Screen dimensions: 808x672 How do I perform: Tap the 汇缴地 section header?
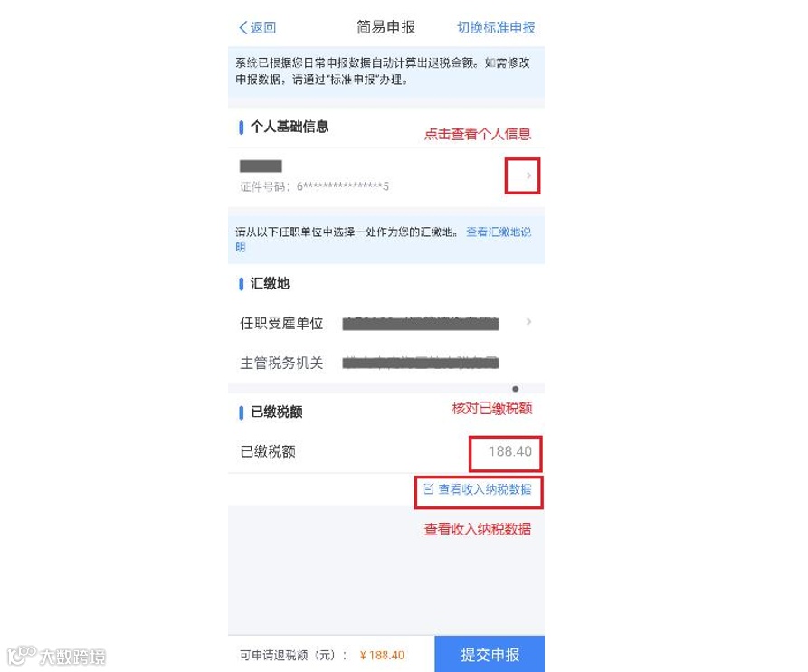click(x=270, y=283)
